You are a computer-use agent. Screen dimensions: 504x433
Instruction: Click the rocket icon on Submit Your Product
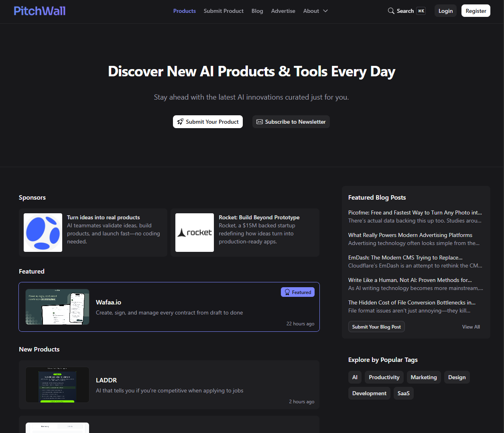[x=180, y=122]
